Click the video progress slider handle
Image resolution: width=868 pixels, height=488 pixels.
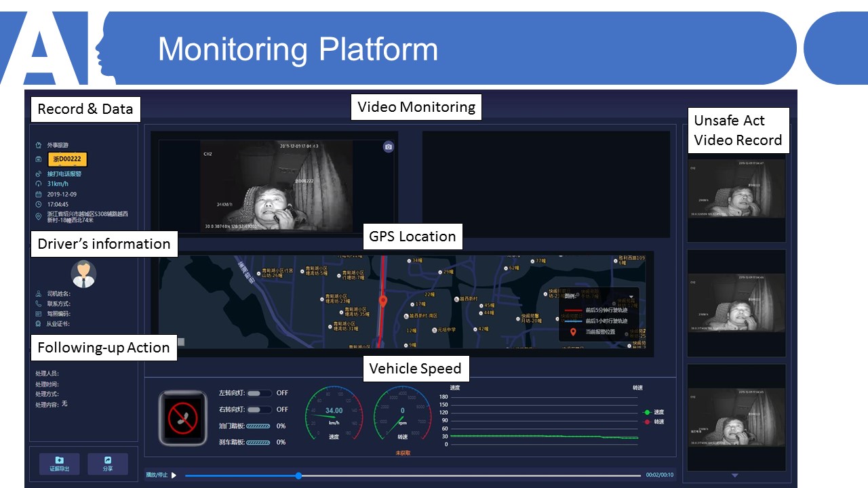point(298,476)
